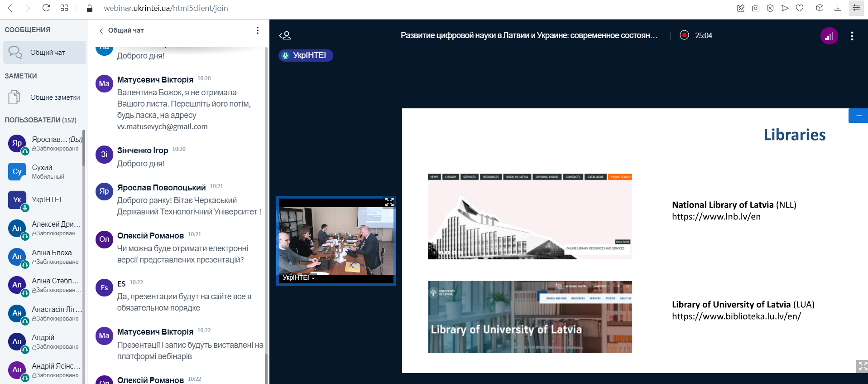Select the УкрІНТЕІ user in list

tap(44, 200)
